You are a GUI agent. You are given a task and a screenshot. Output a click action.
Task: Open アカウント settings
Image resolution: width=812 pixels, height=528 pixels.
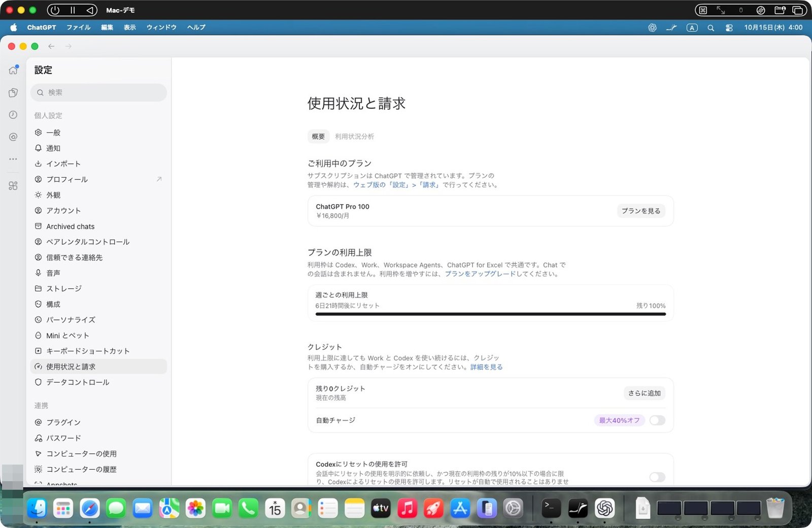[x=98, y=211]
